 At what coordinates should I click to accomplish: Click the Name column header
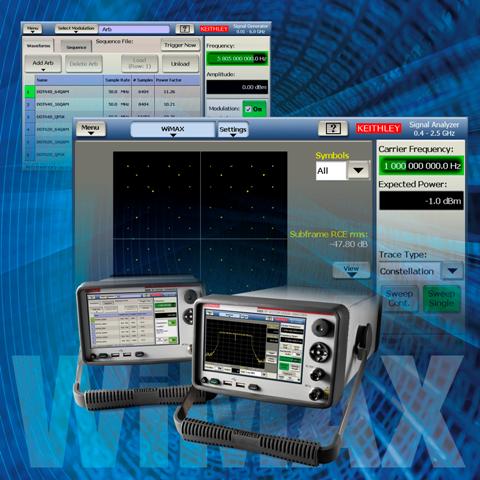[69, 80]
